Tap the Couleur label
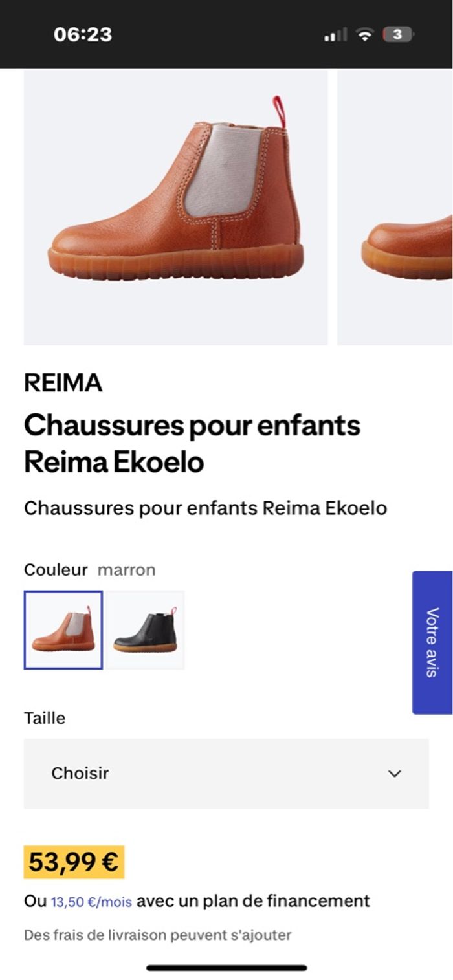The height and width of the screenshot is (980, 453). pyautogui.click(x=56, y=570)
